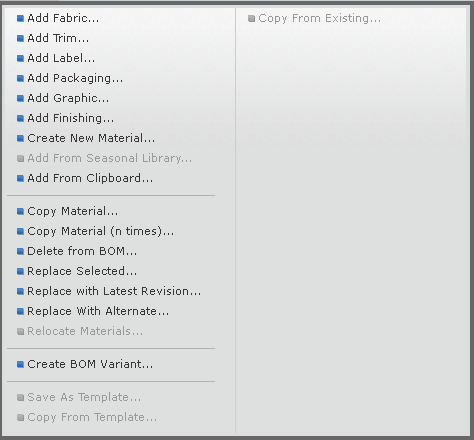Open the Replace Selected option
This screenshot has height=440, width=474.
82,271
